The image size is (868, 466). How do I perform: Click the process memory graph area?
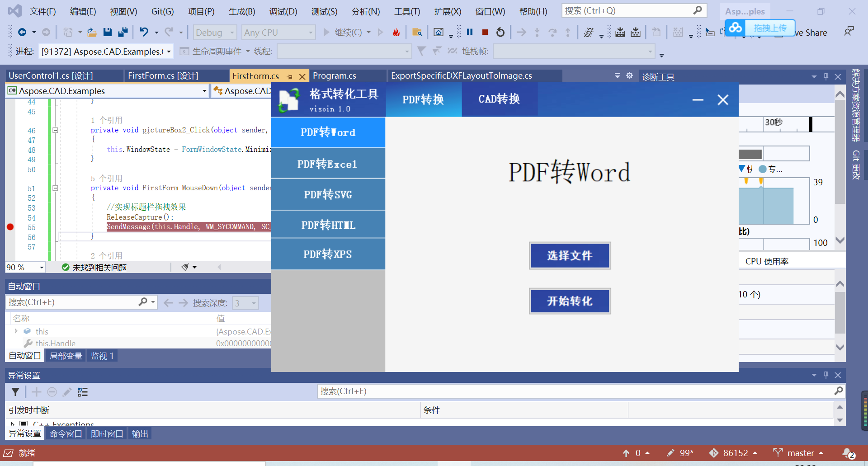(x=774, y=201)
